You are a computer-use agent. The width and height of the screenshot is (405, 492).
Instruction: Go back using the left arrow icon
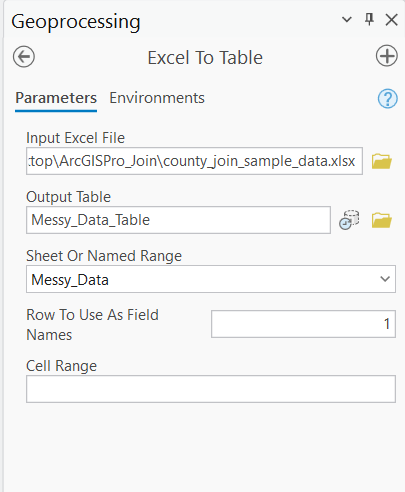[x=24, y=56]
